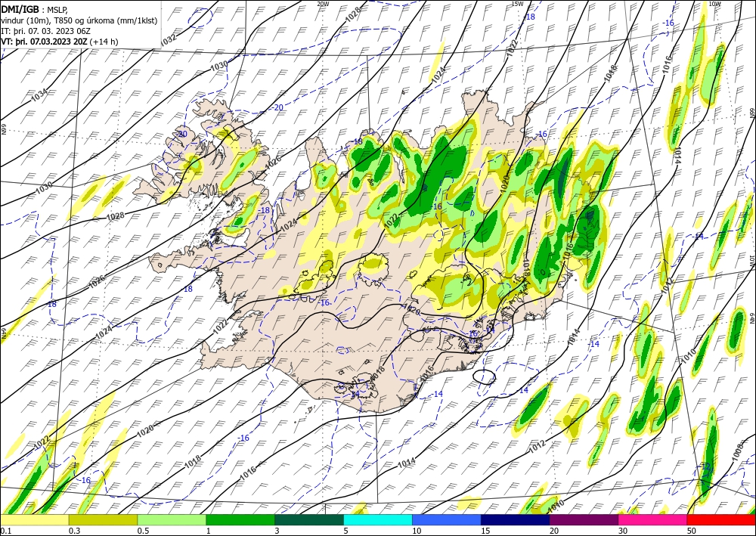Click the yellow 0.1–0.3 legend swatch
Screen dimensions: 756x536
click(x=35, y=520)
